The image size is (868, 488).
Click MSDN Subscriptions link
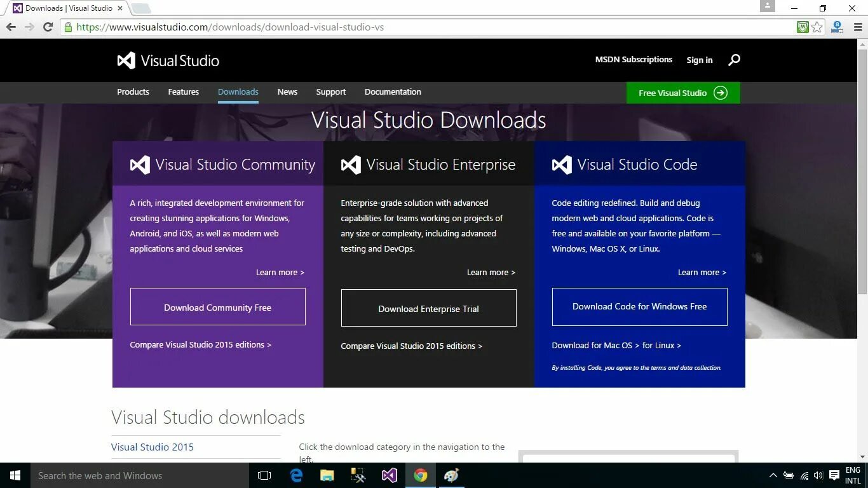(634, 60)
